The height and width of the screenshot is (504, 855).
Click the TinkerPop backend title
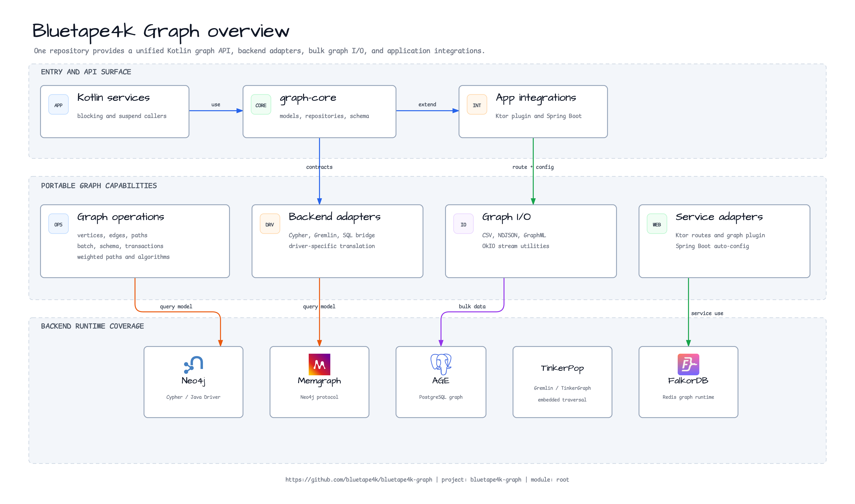tap(562, 369)
